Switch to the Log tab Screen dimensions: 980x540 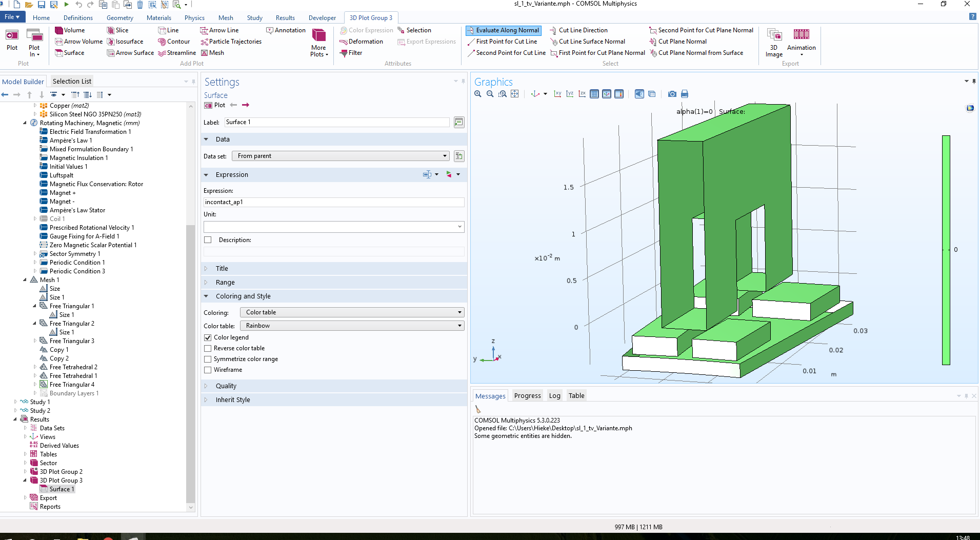(554, 396)
